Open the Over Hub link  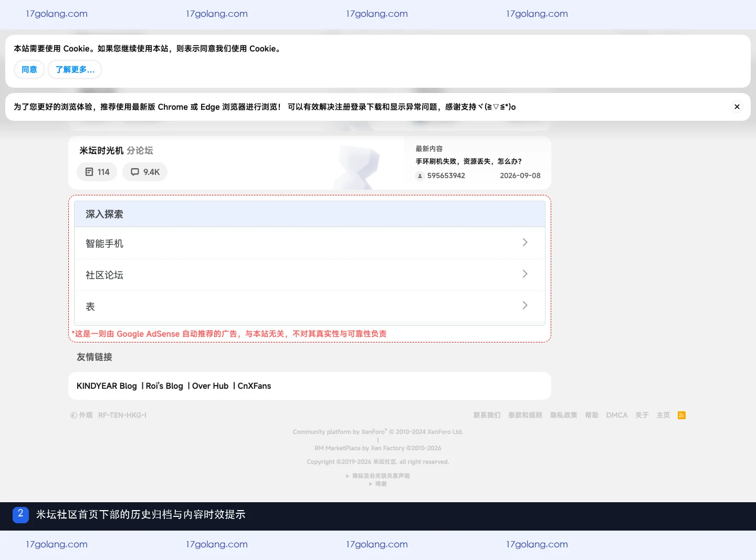click(211, 386)
